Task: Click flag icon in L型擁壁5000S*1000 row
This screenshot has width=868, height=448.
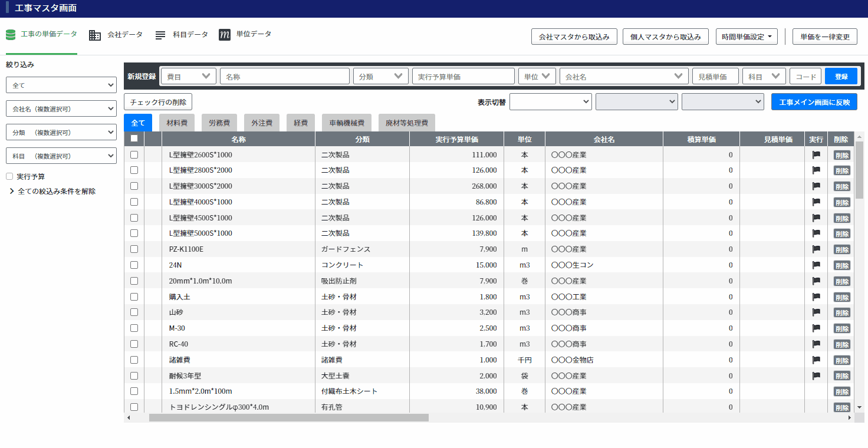Action: [816, 233]
